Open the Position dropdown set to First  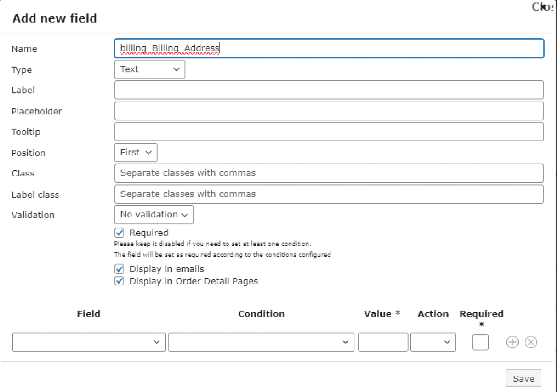(135, 153)
